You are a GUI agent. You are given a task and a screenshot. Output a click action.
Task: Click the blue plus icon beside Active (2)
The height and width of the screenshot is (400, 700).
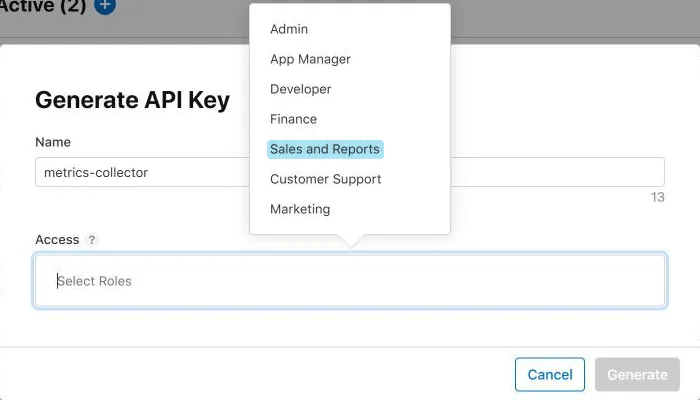point(105,5)
